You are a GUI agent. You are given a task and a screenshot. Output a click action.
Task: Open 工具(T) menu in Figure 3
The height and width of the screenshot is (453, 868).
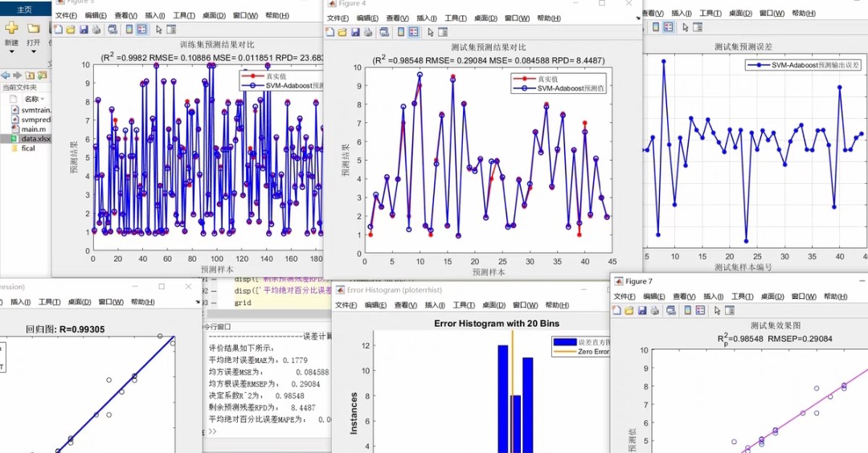pyautogui.click(x=184, y=15)
